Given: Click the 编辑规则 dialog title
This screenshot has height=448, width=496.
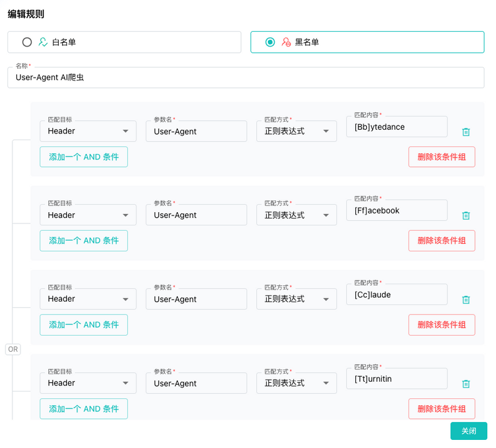Looking at the screenshot, I should pos(26,14).
